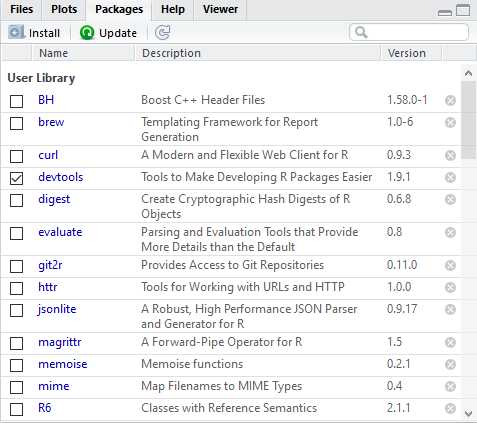The width and height of the screenshot is (477, 423).
Task: Open the BH package link
Action: pos(46,100)
